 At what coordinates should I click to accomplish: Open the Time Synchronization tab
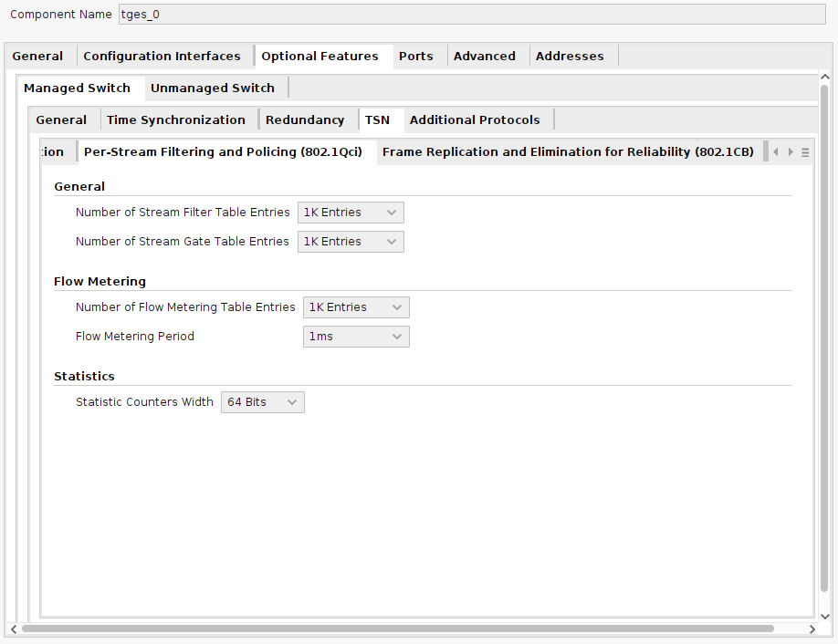176,120
